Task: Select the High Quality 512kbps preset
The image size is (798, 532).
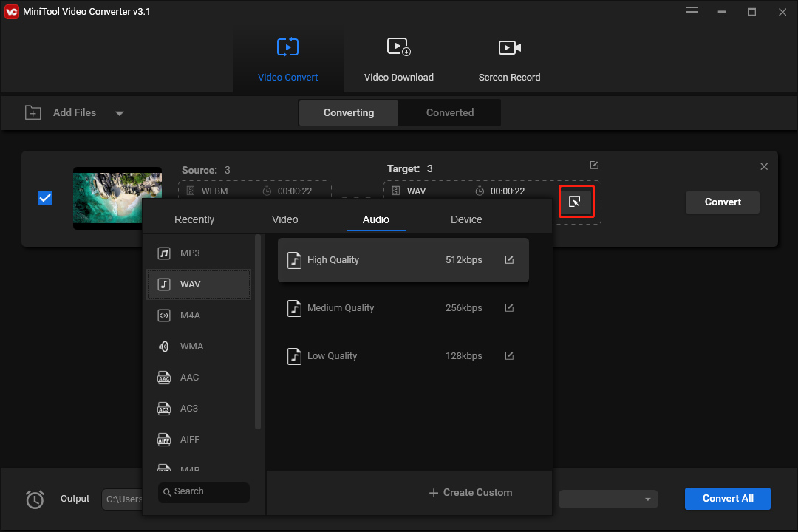Action: click(403, 259)
